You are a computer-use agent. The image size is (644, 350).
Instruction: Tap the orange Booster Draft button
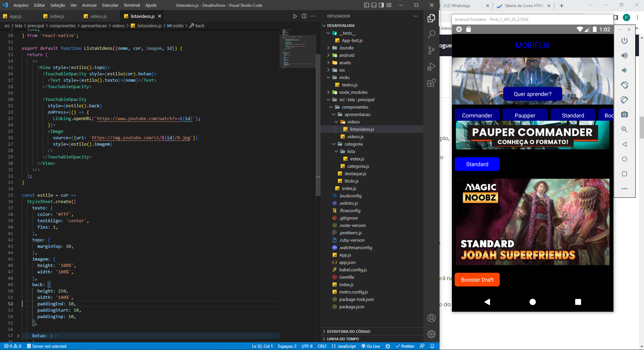click(477, 280)
